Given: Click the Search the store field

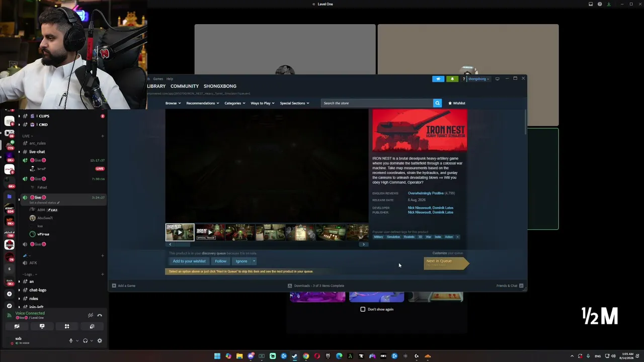Looking at the screenshot, I should pyautogui.click(x=377, y=103).
